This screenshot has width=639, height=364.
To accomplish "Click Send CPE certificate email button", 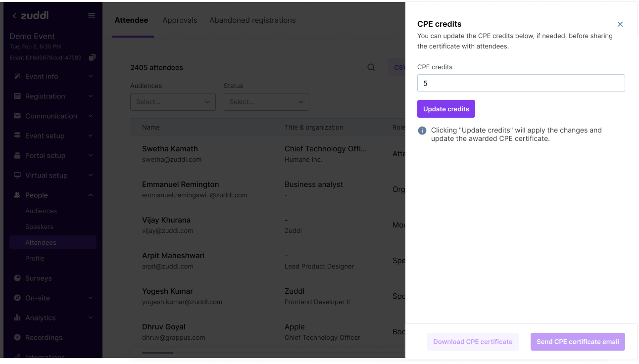I will [578, 342].
